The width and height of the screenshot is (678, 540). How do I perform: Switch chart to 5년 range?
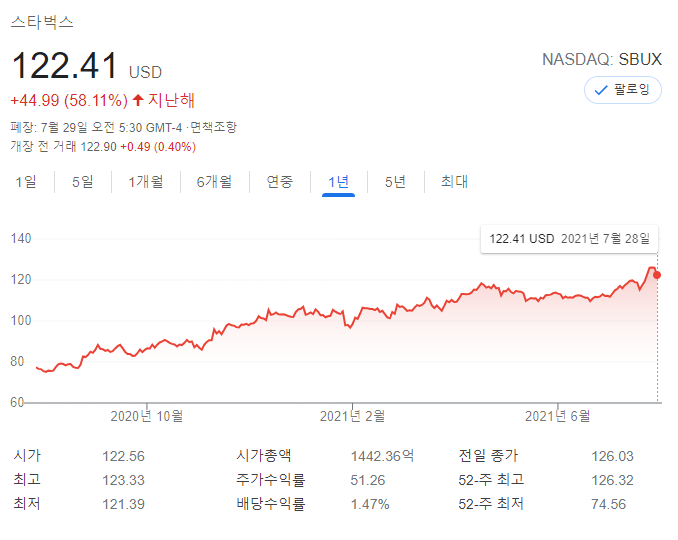395,182
